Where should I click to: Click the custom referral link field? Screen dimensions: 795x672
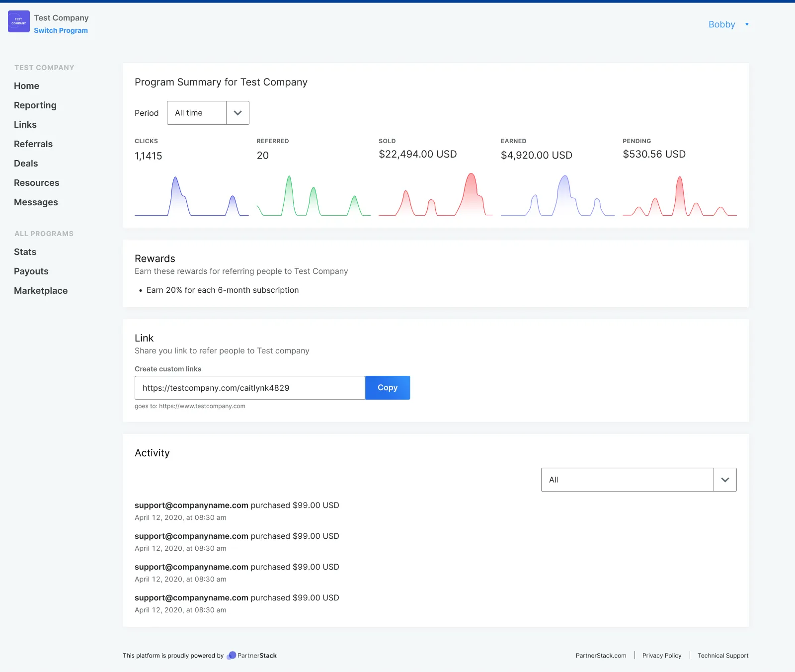point(250,388)
